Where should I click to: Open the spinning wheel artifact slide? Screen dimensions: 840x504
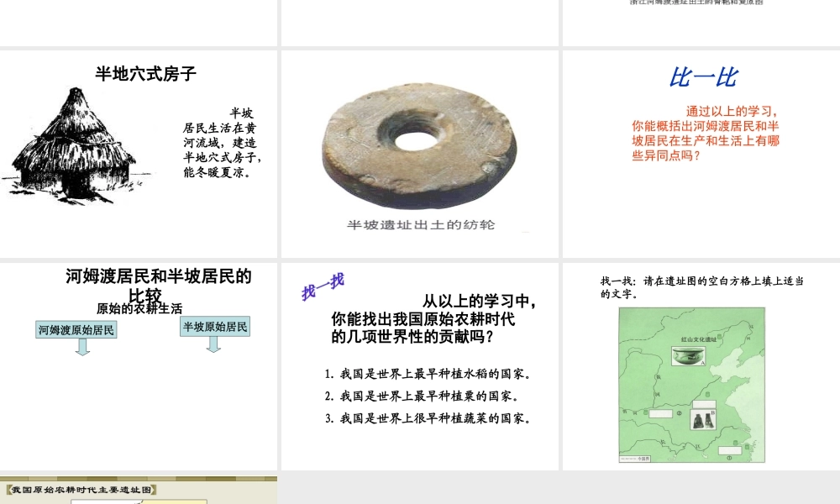[419, 154]
